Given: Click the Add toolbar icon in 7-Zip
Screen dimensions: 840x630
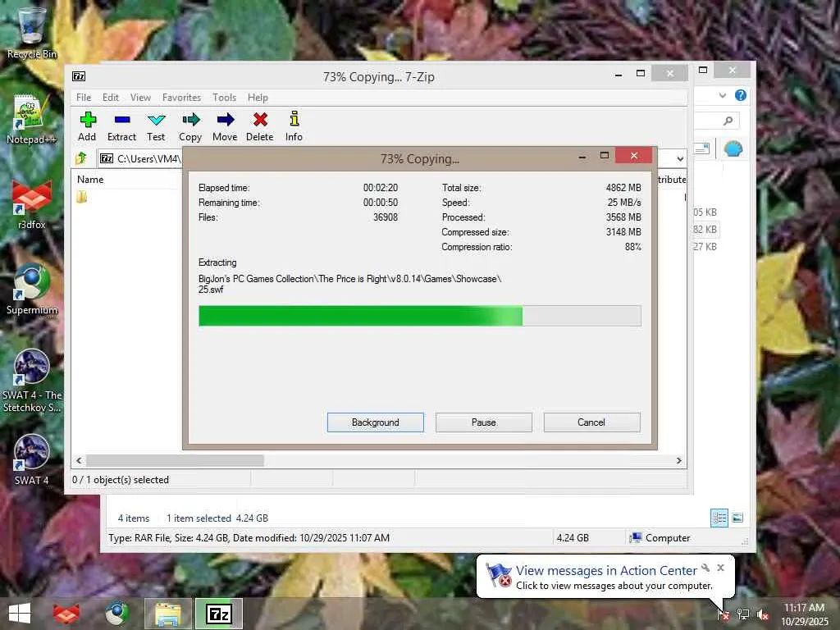Looking at the screenshot, I should click(x=88, y=120).
